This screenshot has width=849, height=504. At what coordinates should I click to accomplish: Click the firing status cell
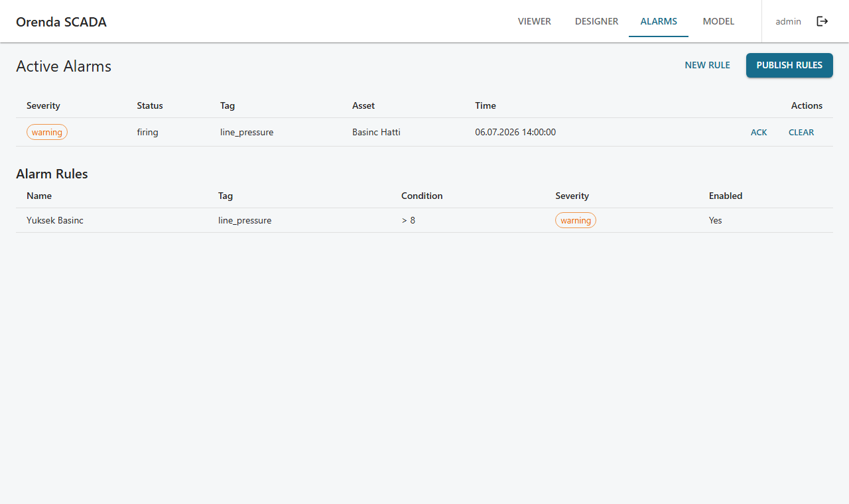[147, 132]
